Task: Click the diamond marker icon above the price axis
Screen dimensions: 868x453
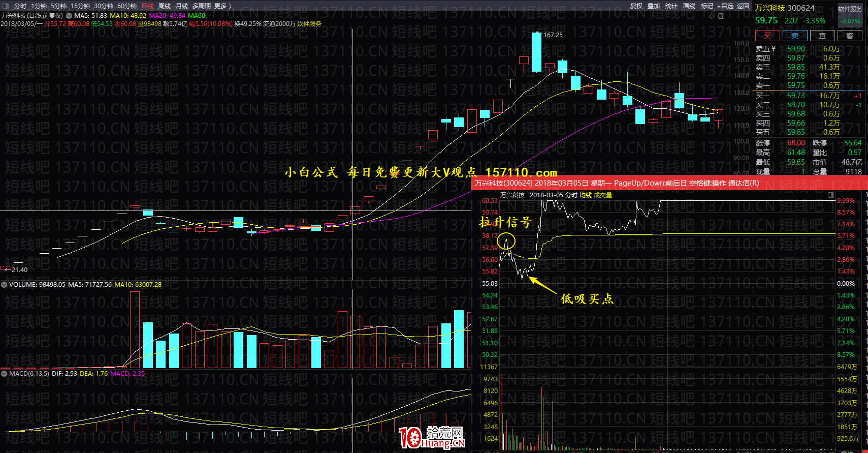Action: click(x=712, y=16)
